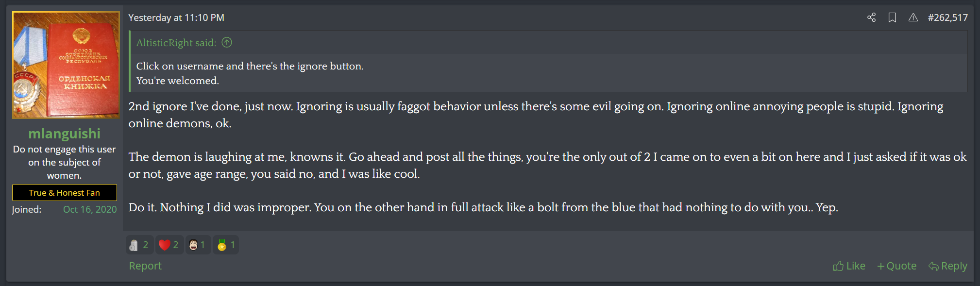Image resolution: width=980 pixels, height=286 pixels.
Task: Reply to this post
Action: 947,266
